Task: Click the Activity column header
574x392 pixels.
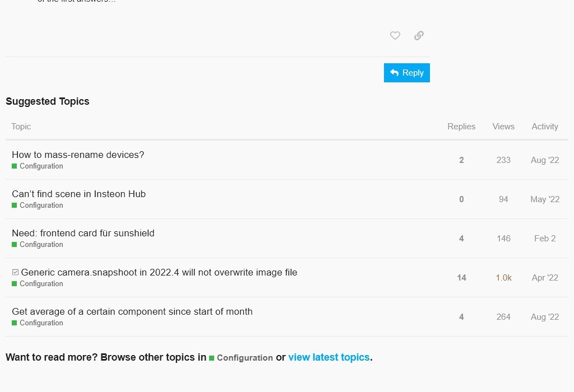Action: (545, 127)
